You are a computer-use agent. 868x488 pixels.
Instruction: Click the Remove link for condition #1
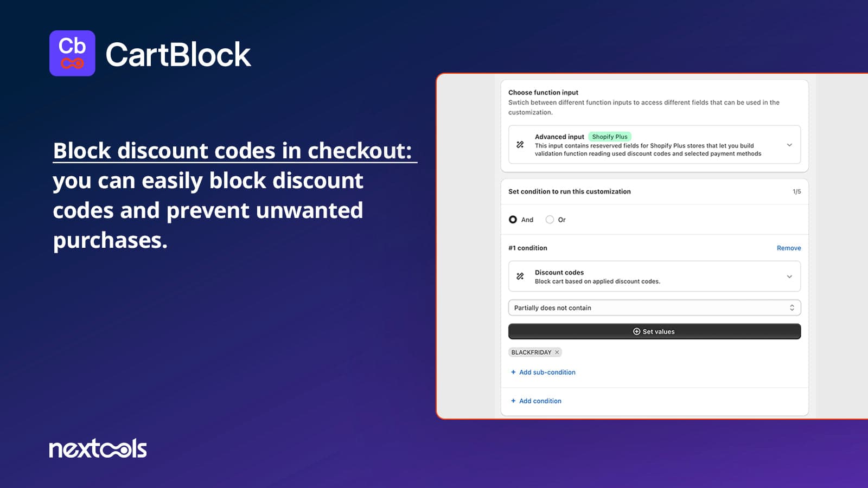[788, 248]
